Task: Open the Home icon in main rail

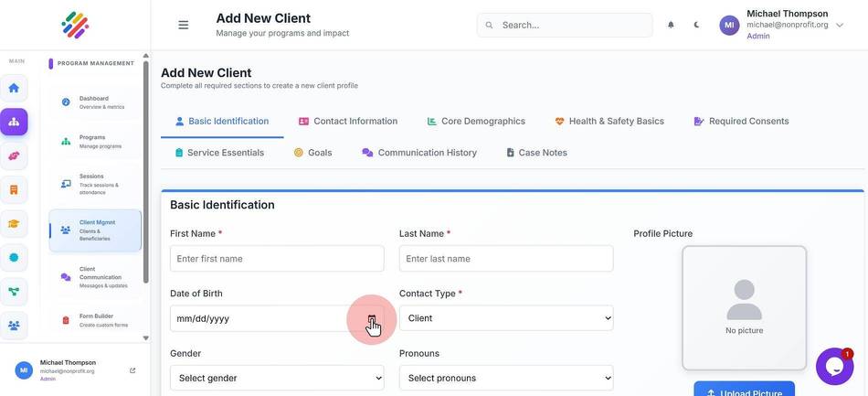Action: click(x=14, y=88)
